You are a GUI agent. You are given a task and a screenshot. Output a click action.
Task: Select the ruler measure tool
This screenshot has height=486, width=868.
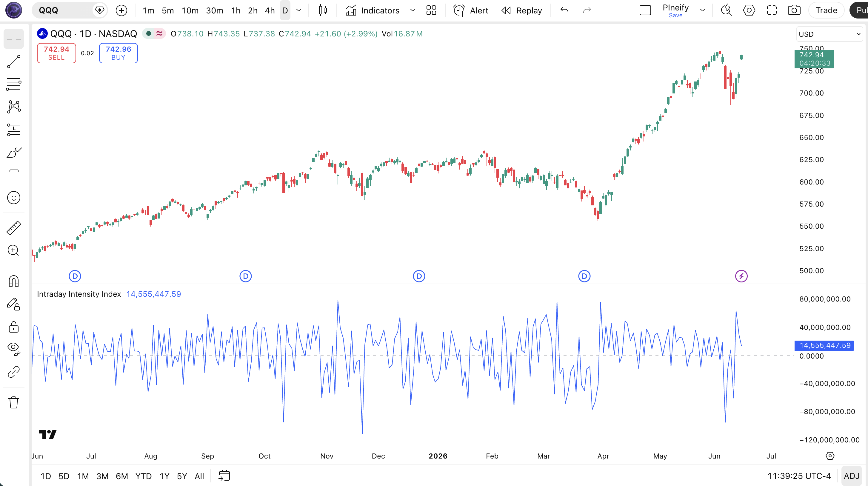(x=14, y=228)
